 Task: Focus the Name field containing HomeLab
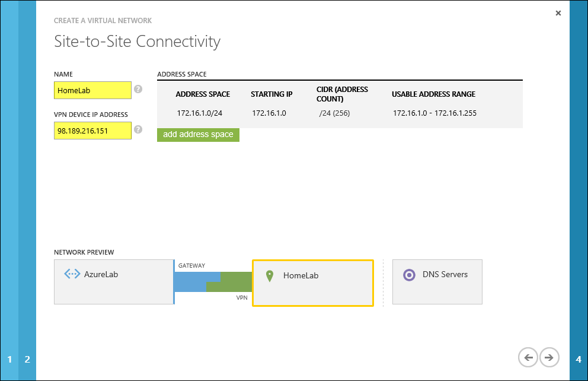click(x=92, y=90)
